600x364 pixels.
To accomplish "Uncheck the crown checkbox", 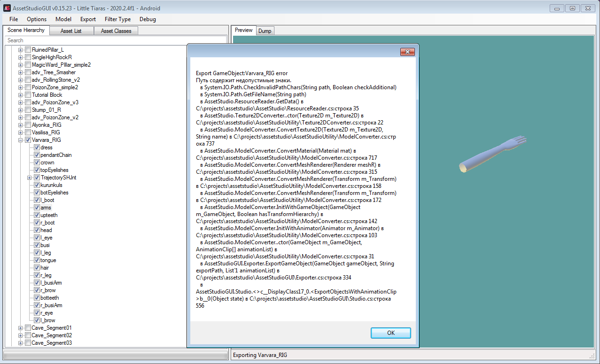I will (x=36, y=163).
